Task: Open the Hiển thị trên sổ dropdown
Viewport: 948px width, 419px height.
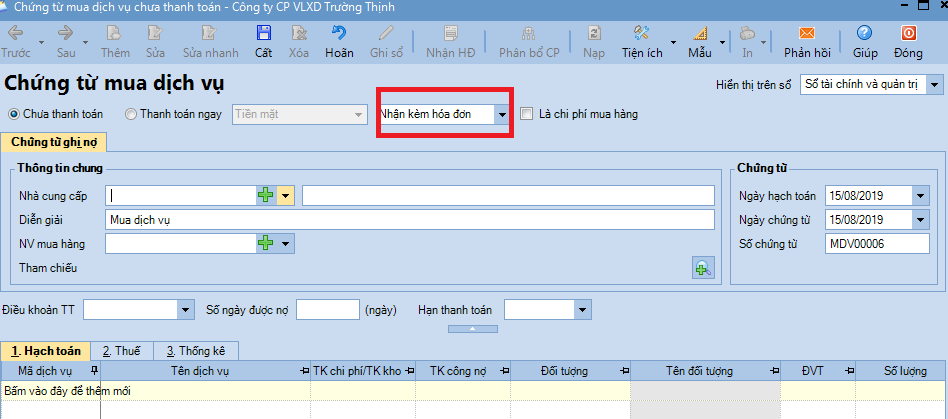Action: pos(935,85)
